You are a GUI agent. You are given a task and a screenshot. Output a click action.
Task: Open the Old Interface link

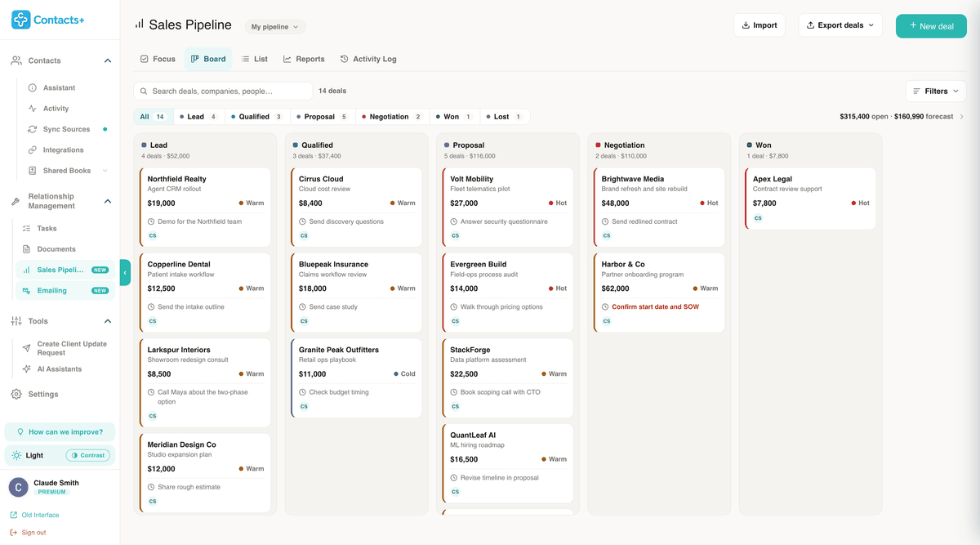(x=34, y=515)
